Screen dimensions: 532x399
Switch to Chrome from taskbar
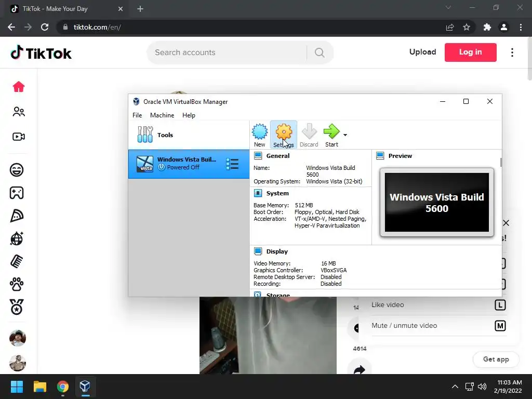62,387
